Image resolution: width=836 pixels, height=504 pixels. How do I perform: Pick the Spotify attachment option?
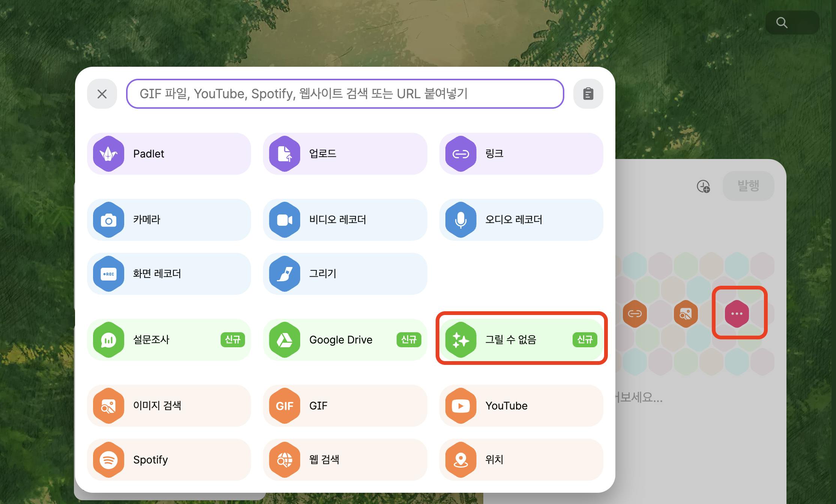tap(169, 460)
